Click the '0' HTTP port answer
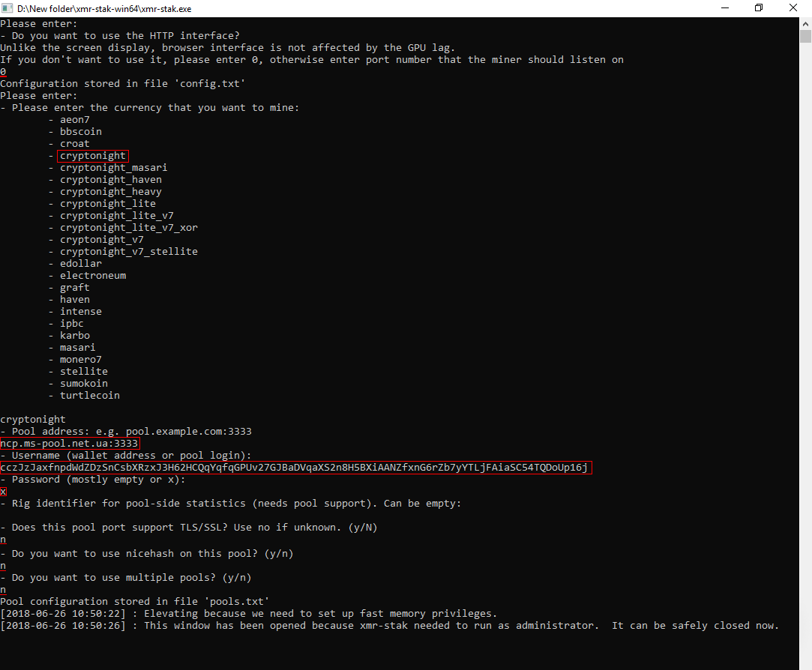The height and width of the screenshot is (670, 812). click(3, 72)
